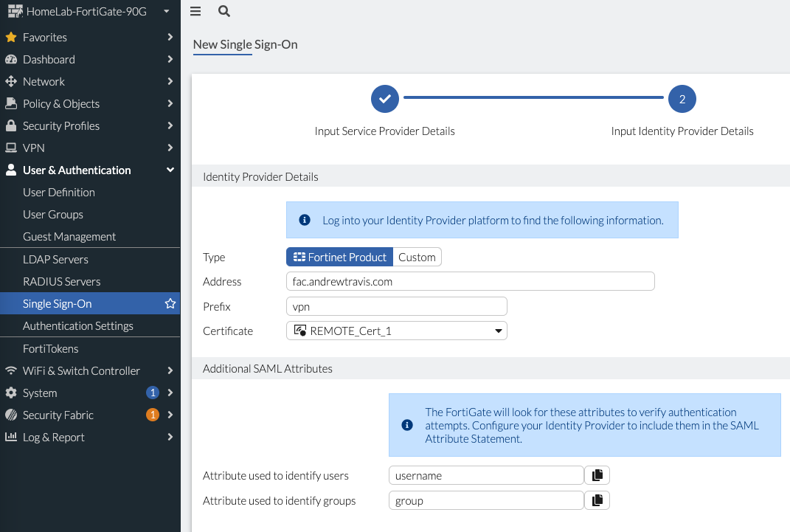Click the New Single Sign-On breadcrumb
The height and width of the screenshot is (532, 790).
(x=244, y=44)
